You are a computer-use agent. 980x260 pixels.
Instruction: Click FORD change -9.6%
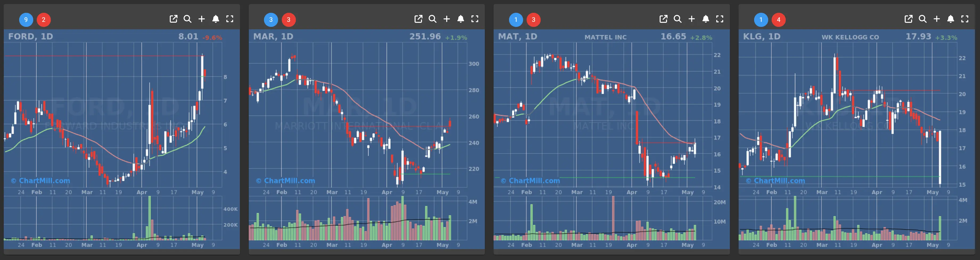click(212, 38)
